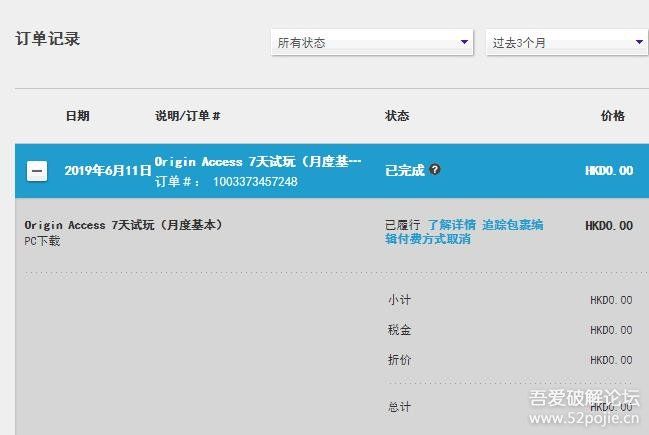Click the 小计 label
The image size is (649, 435).
click(x=399, y=300)
